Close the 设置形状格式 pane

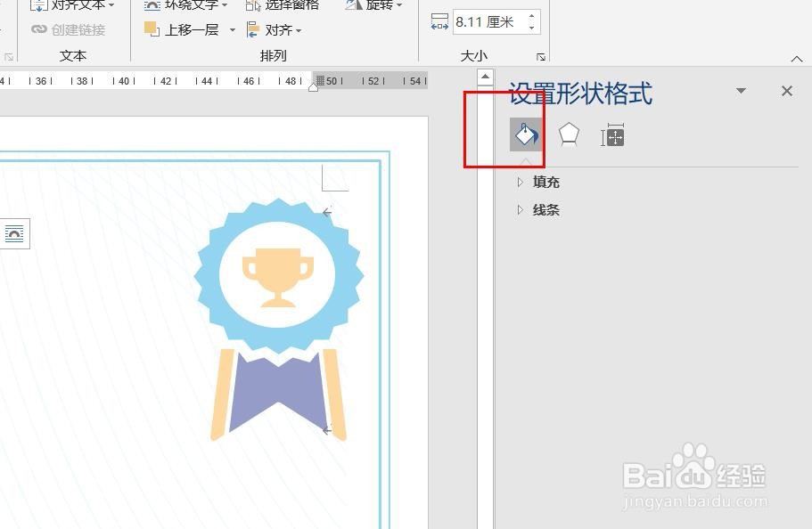point(787,90)
